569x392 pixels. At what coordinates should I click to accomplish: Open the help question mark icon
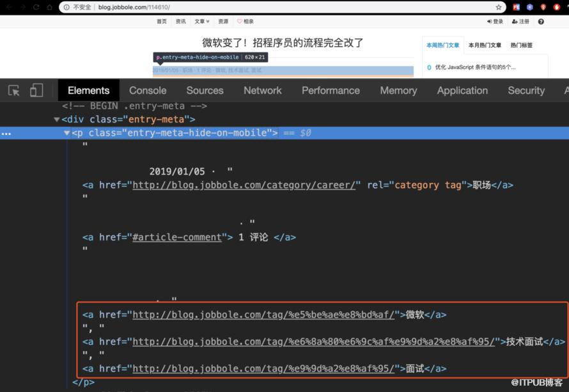point(541,21)
